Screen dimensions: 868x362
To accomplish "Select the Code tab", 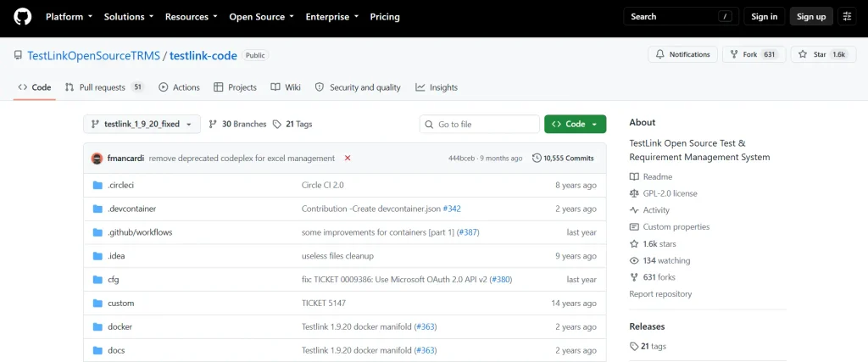I will tap(34, 87).
